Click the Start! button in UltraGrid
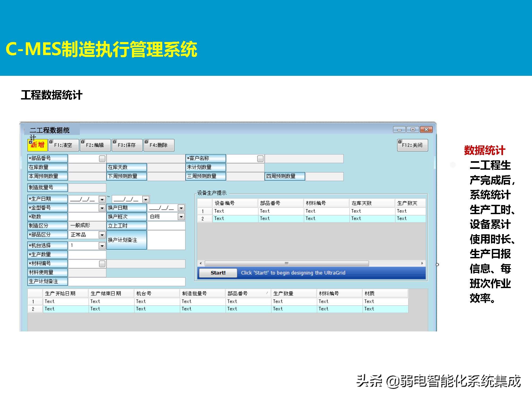 pyautogui.click(x=218, y=273)
